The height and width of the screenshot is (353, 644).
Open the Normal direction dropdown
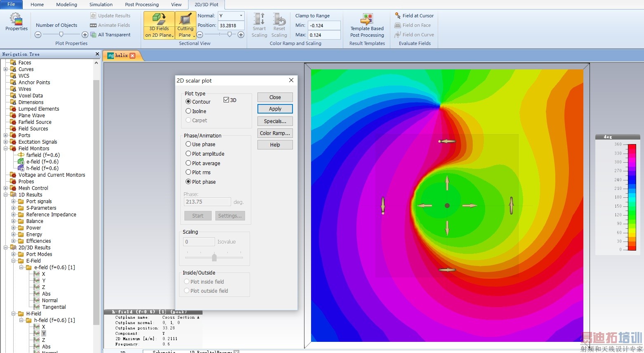[x=241, y=16]
